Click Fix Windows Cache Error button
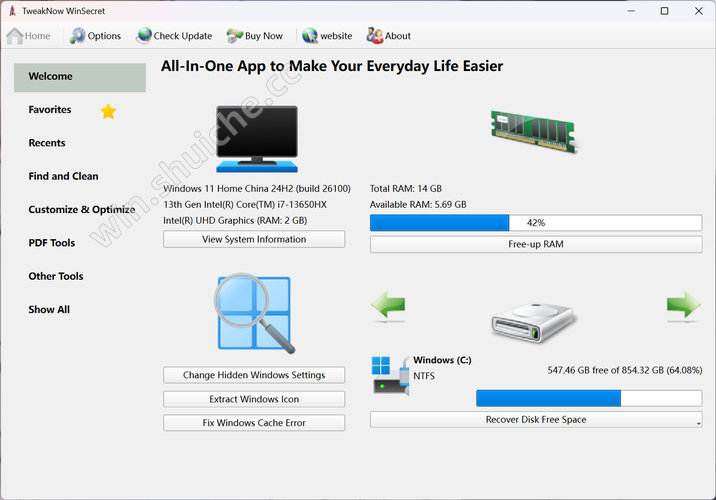 (254, 423)
